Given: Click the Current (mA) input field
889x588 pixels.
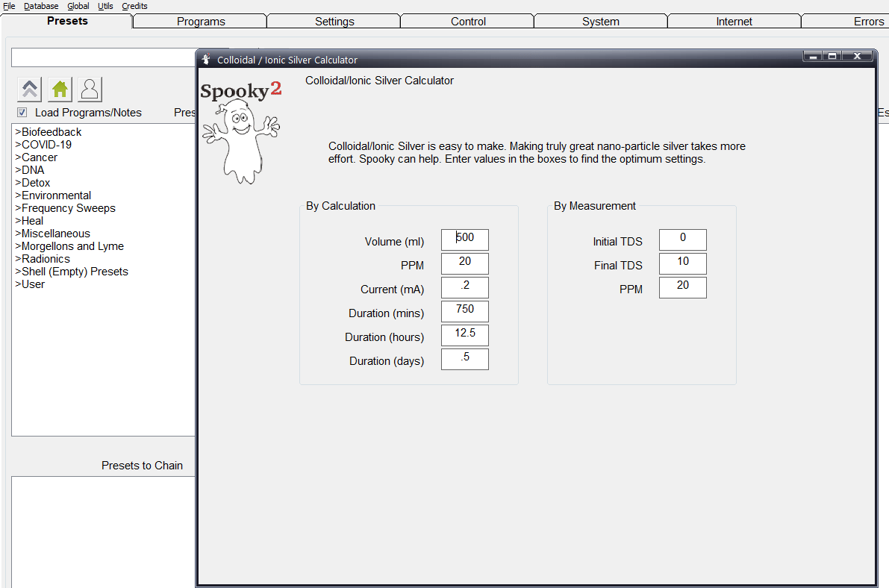Looking at the screenshot, I should coord(465,287).
